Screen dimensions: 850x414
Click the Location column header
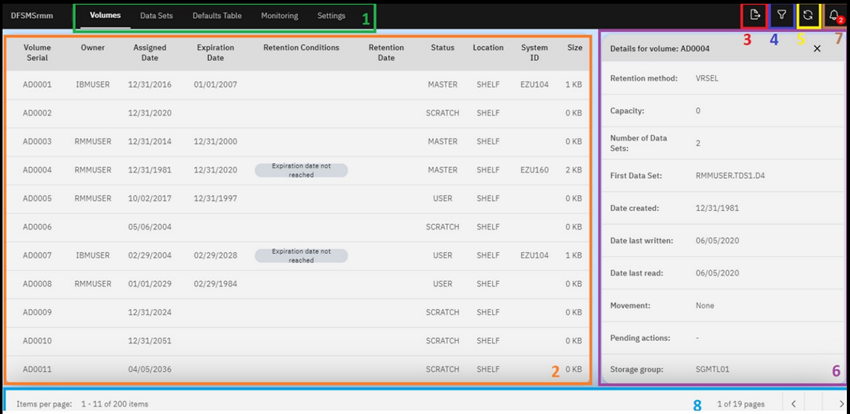click(488, 48)
